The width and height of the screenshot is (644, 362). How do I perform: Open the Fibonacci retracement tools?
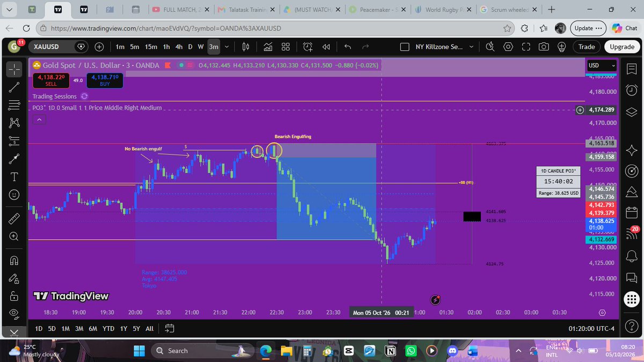(x=14, y=105)
